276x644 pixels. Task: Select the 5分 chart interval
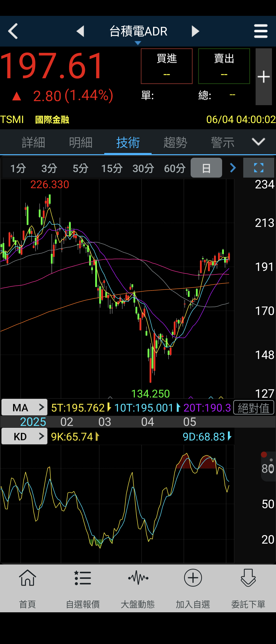pyautogui.click(x=80, y=168)
